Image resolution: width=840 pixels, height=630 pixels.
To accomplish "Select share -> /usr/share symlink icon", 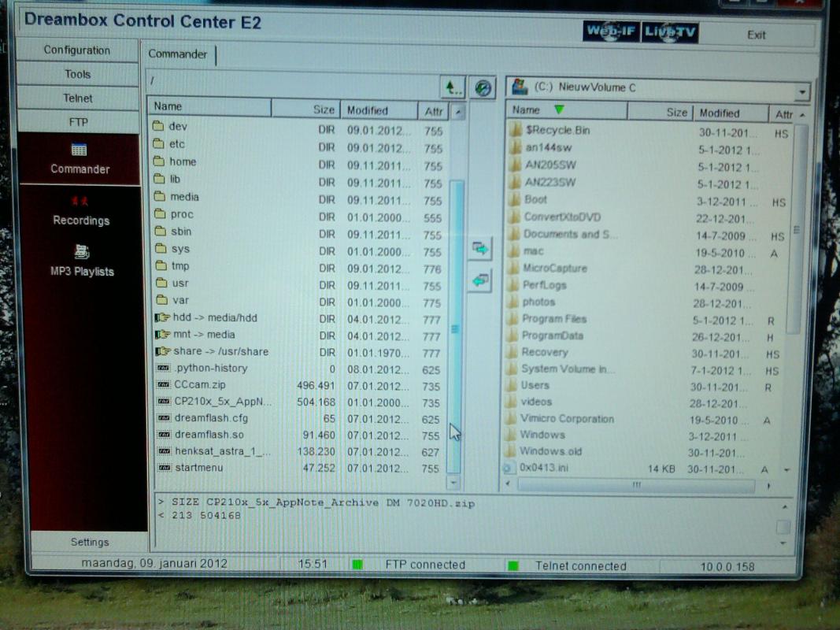I will [x=163, y=351].
